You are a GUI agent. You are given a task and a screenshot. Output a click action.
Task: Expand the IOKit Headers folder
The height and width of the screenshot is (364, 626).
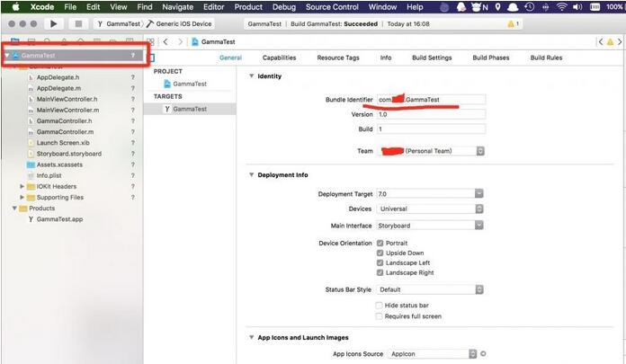[22, 186]
